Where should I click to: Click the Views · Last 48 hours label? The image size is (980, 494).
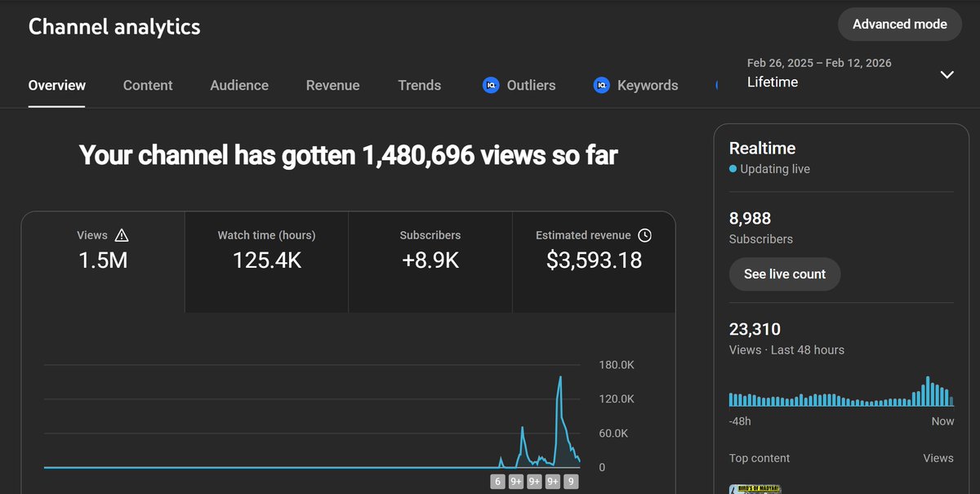coord(786,349)
